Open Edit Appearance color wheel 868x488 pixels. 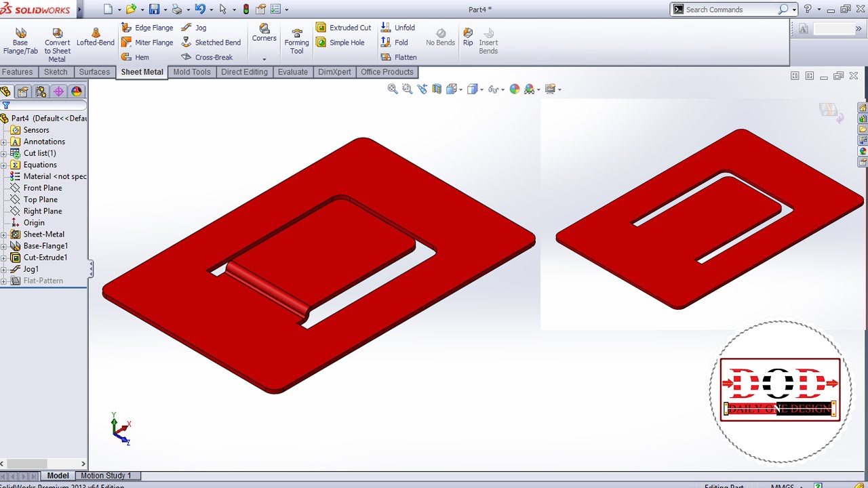514,89
